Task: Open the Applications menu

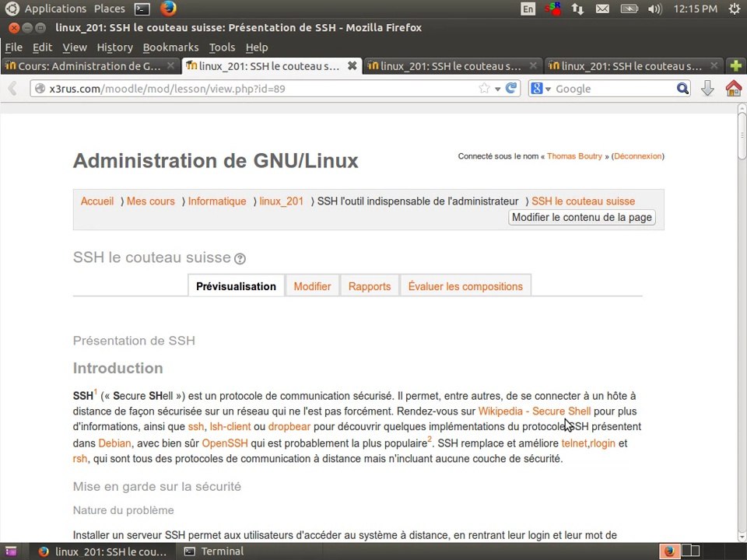Action: (x=55, y=9)
